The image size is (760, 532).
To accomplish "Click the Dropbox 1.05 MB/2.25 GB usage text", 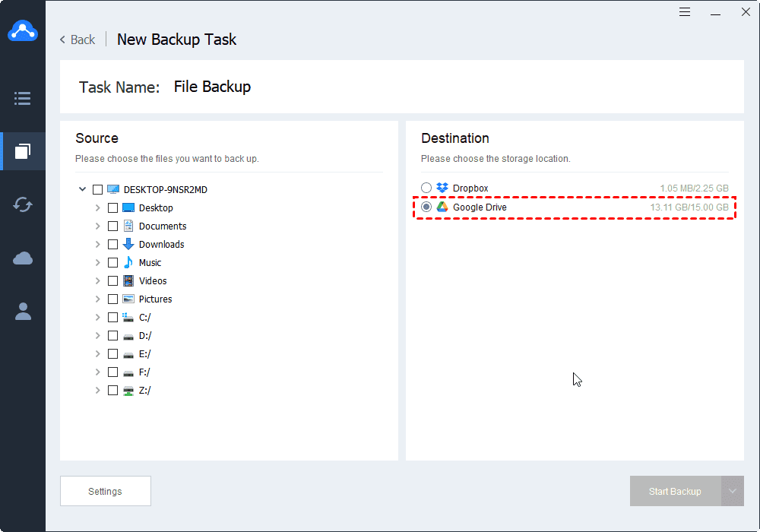I will pyautogui.click(x=694, y=188).
